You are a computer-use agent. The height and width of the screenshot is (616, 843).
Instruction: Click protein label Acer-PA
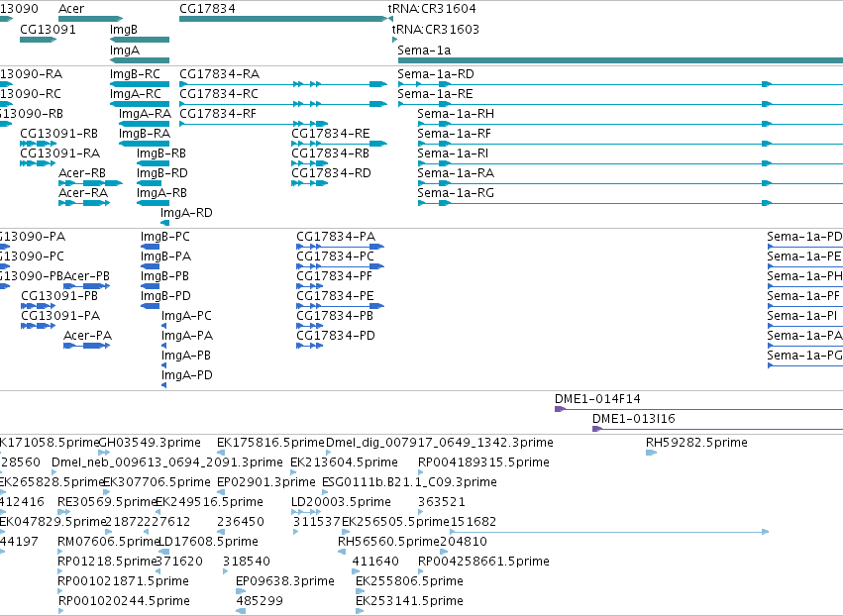pyautogui.click(x=87, y=336)
